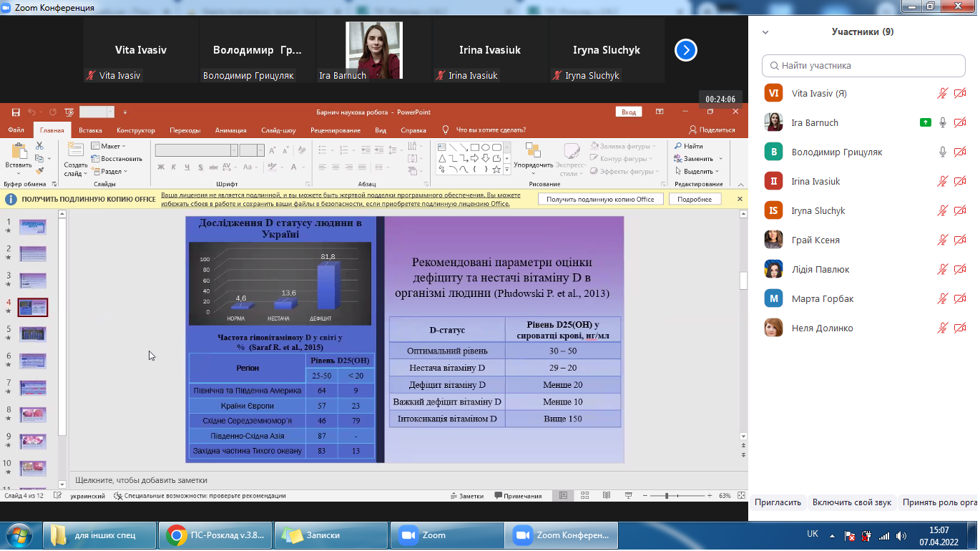Open the Insert (Вставка) ribbon tab
Viewport: 980px width, 551px height.
pos(90,130)
